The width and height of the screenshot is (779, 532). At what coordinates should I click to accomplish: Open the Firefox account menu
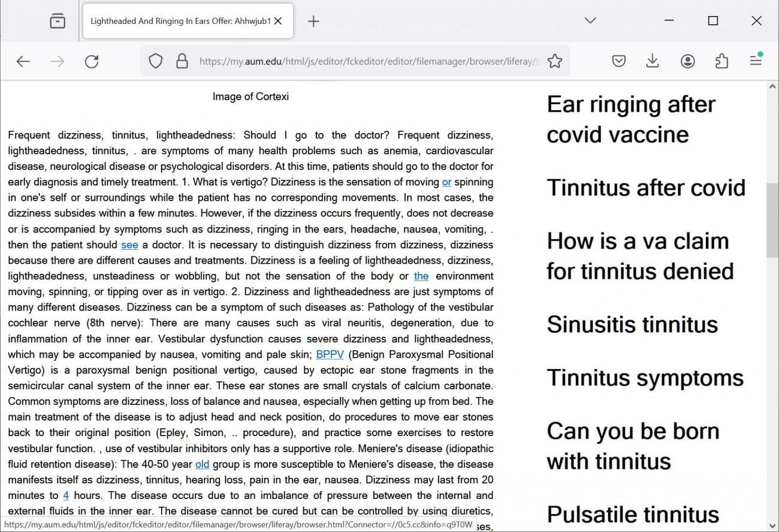[x=687, y=61]
